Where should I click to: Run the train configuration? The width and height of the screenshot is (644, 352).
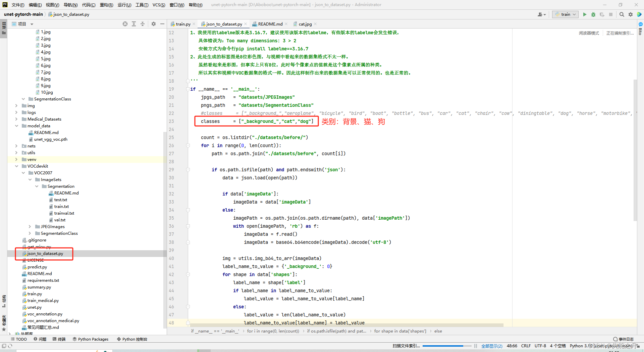click(x=585, y=14)
